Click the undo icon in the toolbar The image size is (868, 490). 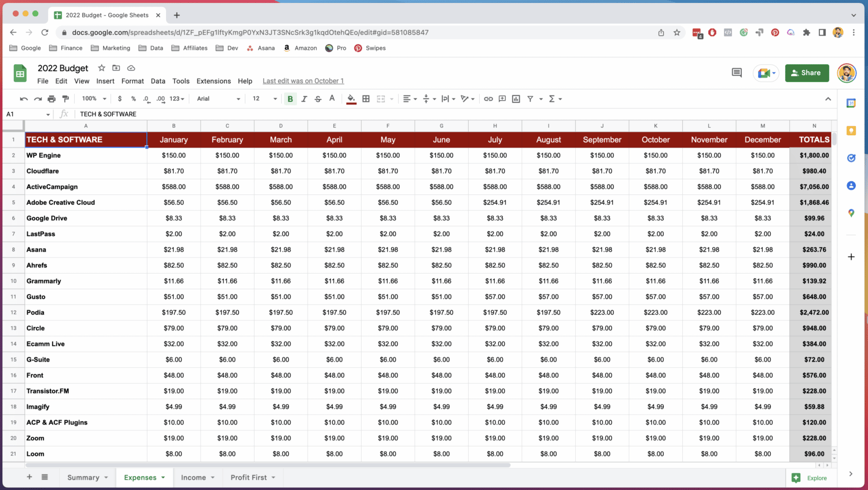(x=24, y=99)
